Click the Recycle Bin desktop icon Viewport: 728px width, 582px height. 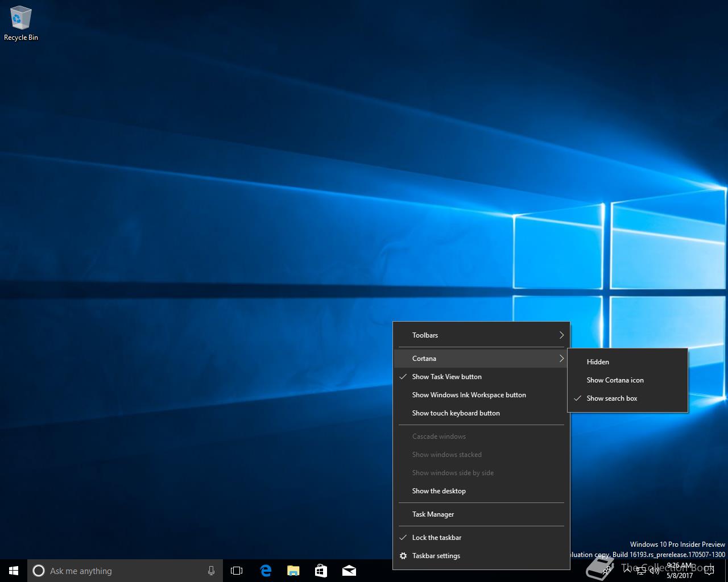[x=21, y=24]
